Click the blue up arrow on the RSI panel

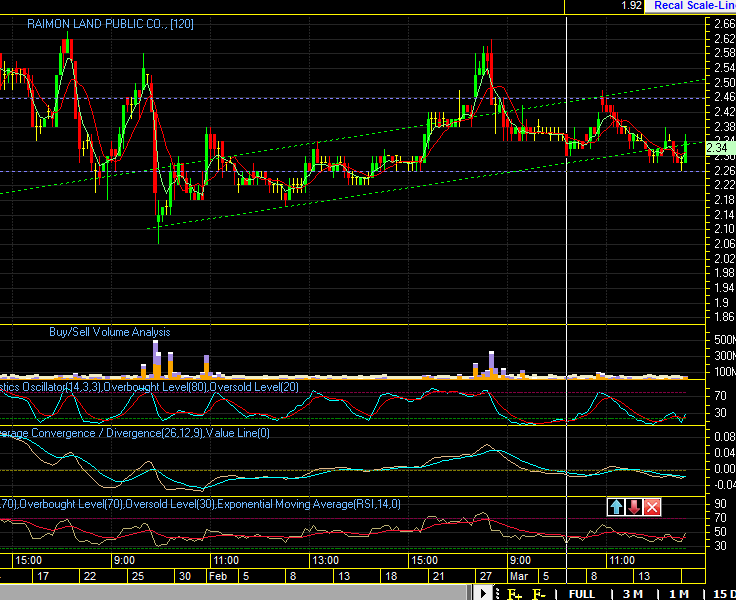click(616, 507)
